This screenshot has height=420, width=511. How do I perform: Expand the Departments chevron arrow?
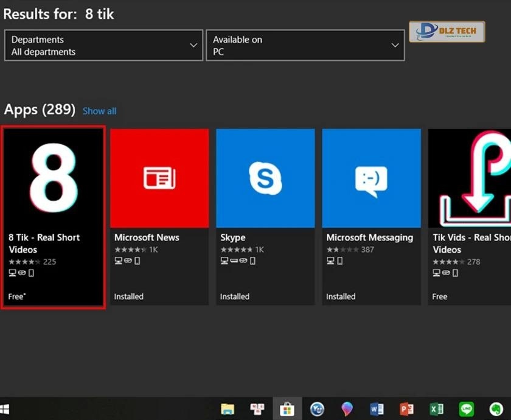pos(193,45)
